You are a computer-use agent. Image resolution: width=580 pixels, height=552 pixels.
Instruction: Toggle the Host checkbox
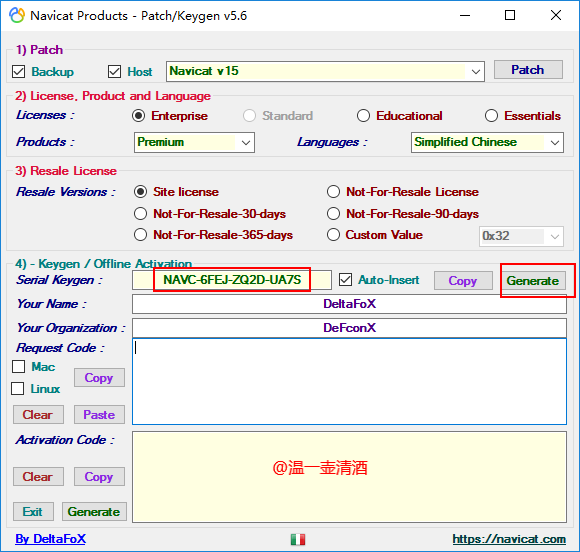114,71
